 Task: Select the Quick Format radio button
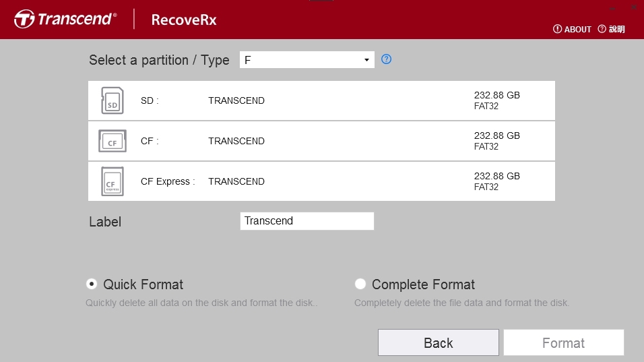coord(92,284)
